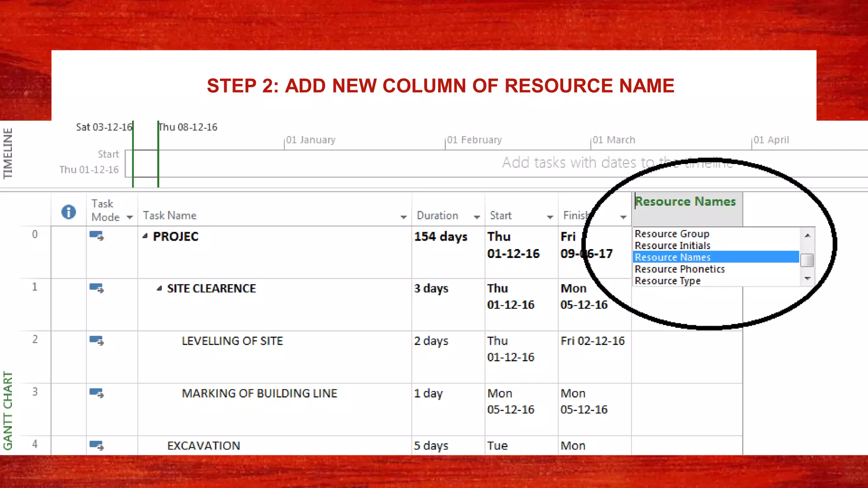Select the MARKING OF BUILDING LINE task name

259,394
